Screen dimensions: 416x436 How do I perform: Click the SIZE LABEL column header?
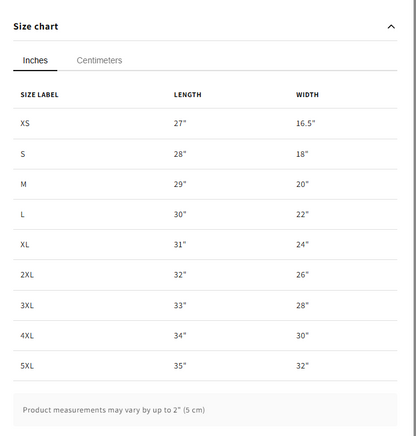39,95
